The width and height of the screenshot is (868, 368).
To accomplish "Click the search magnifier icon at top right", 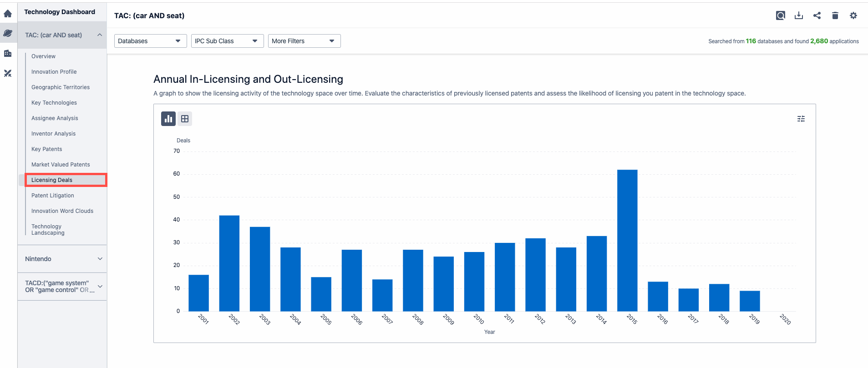I will click(780, 15).
